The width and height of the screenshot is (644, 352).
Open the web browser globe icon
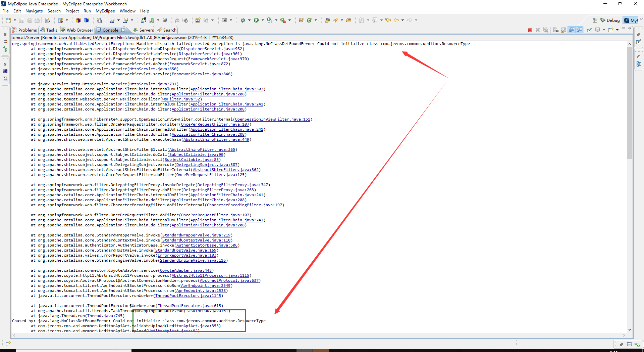(165, 20)
